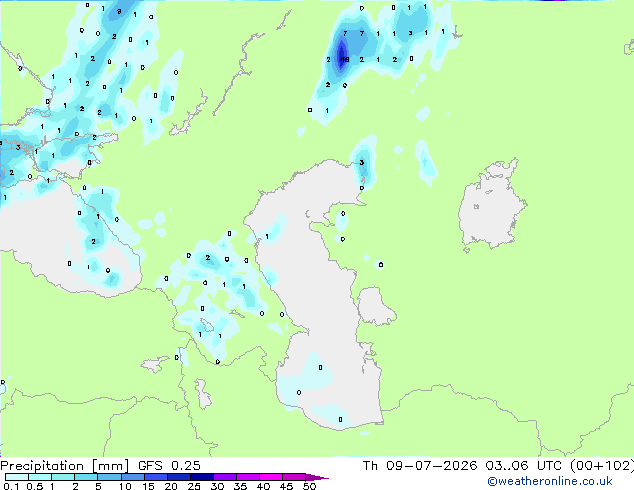Click the over-50 arrow tip of legend
The image size is (634, 490).
pos(317,477)
